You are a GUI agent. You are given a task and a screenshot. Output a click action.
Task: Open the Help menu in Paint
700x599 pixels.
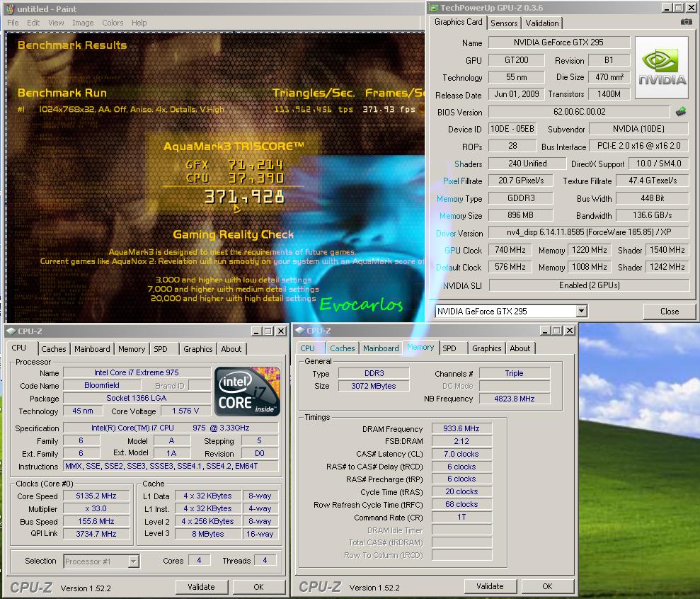point(139,23)
